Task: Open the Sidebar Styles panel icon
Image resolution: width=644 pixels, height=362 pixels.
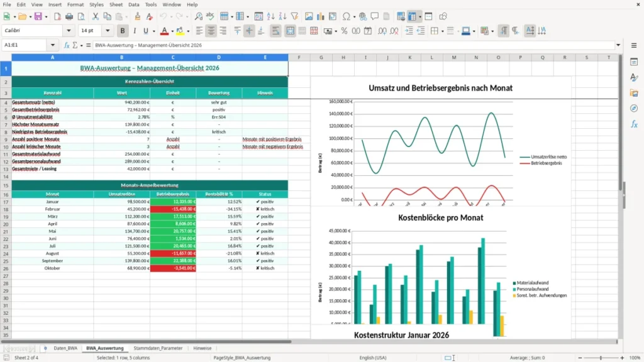Action: point(634,77)
